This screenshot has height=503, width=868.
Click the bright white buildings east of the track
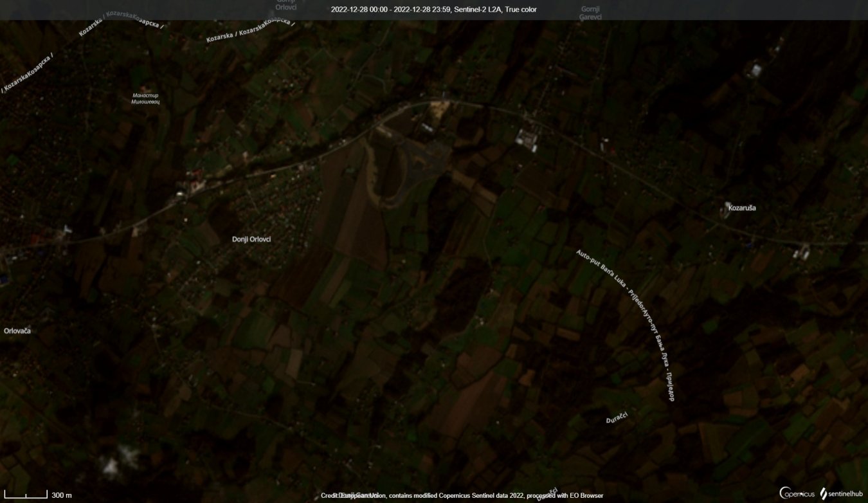pos(527,140)
